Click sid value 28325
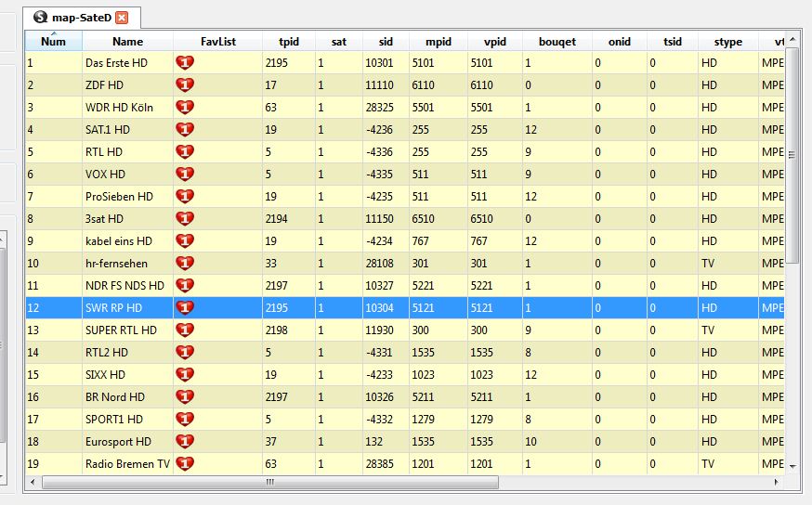Viewport: 812px width, 505px height. (380, 107)
